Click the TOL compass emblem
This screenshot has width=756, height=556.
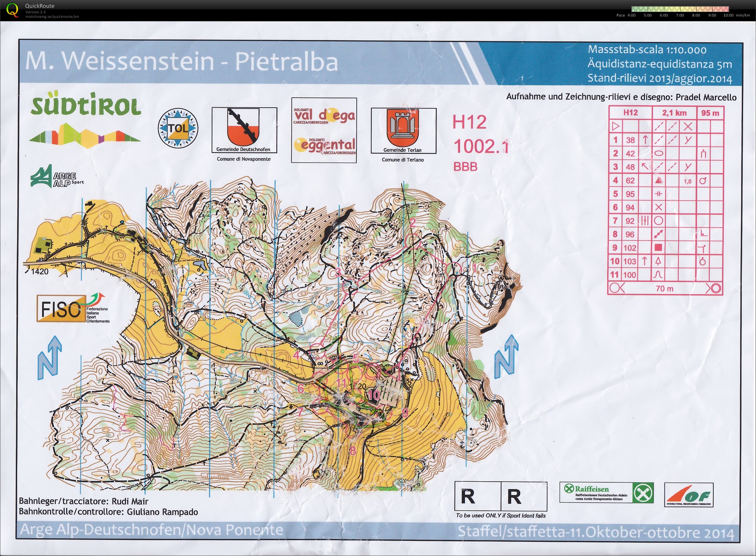point(178,128)
